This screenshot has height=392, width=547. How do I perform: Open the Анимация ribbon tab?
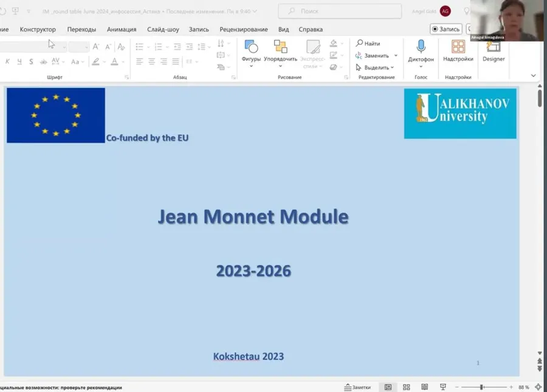point(122,29)
